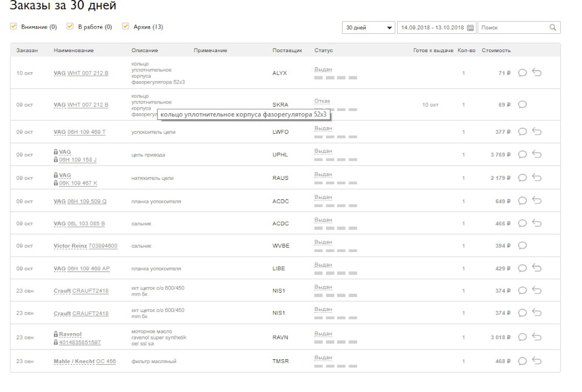Screen dimensions: 582x392
Task: Click return arrow in TMSR row
Action: tap(537, 361)
